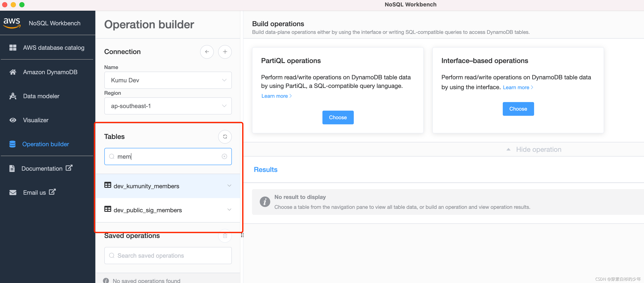This screenshot has height=283, width=644.
Task: Expand the dev_kumunity_members table chevron
Action: tap(229, 186)
